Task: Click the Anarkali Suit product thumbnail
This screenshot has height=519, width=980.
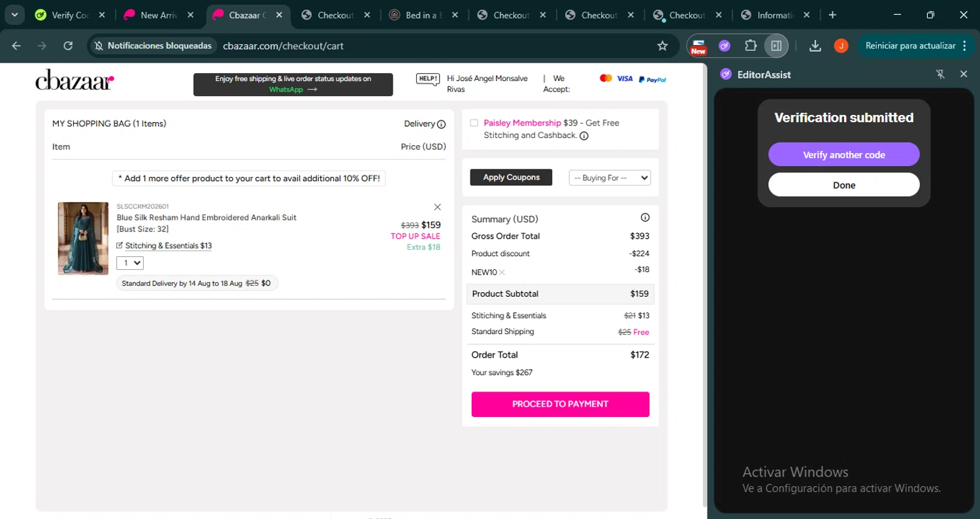Action: click(x=83, y=239)
